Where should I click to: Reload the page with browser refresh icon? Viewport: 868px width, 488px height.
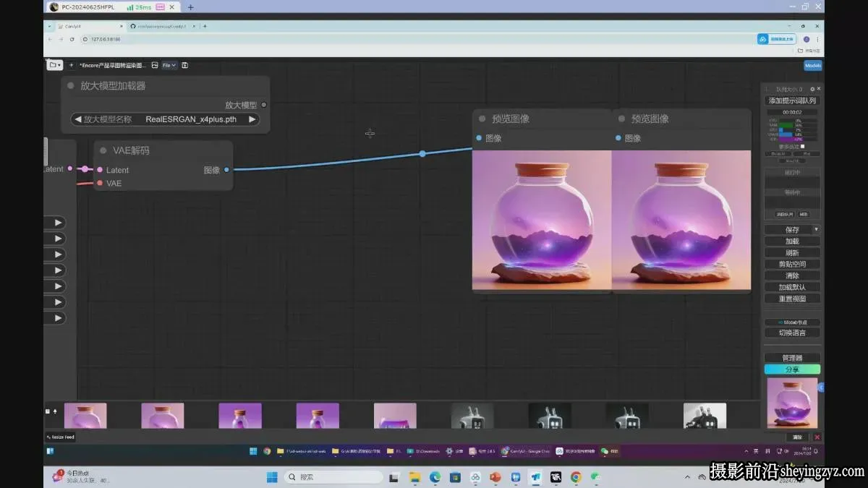tap(72, 39)
